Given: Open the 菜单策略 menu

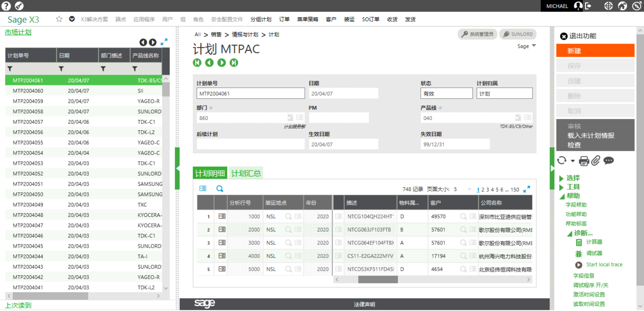Looking at the screenshot, I should tap(308, 19).
